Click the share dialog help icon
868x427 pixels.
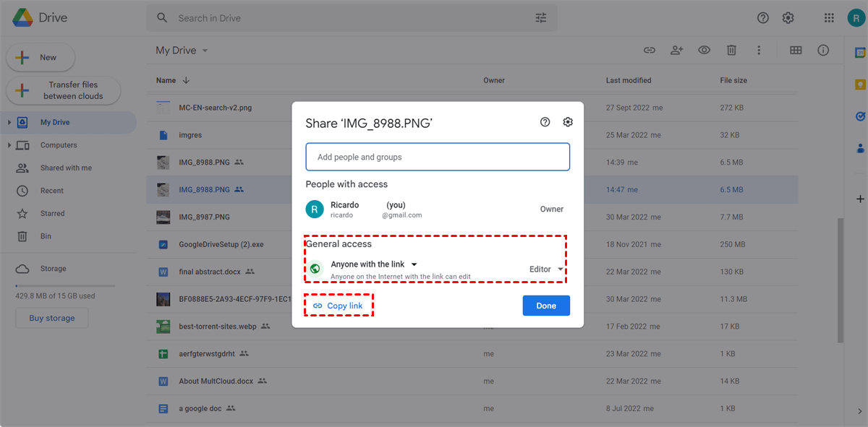(x=545, y=122)
